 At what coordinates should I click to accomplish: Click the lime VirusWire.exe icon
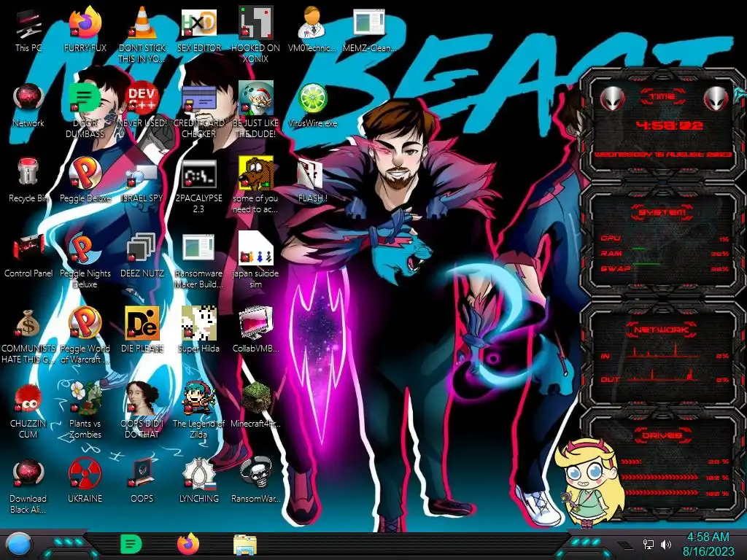(x=312, y=98)
